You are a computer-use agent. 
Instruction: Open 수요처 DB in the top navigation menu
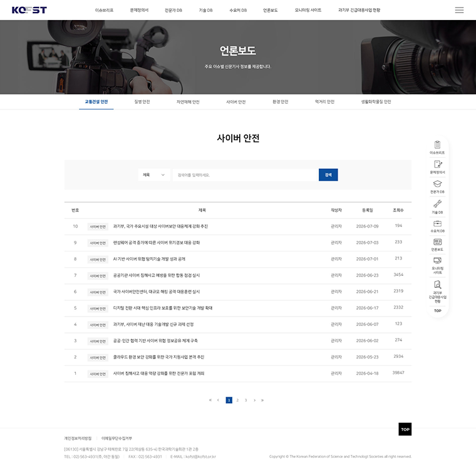click(238, 10)
